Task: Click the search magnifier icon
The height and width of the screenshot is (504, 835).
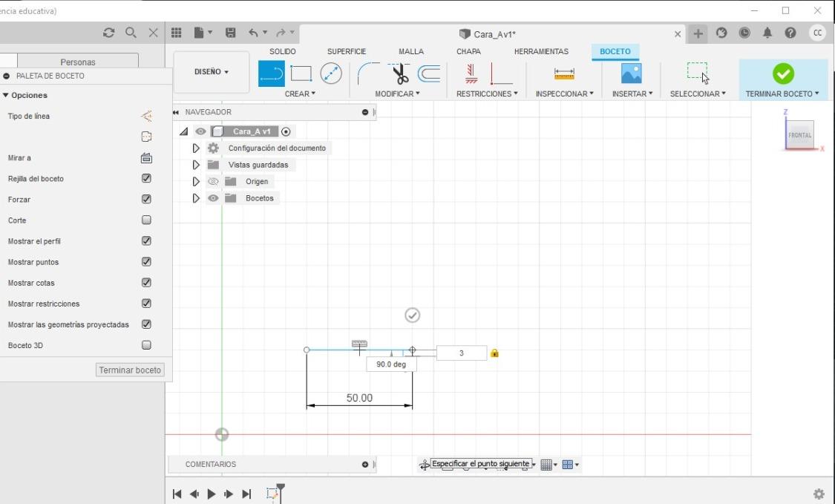Action: (131, 33)
